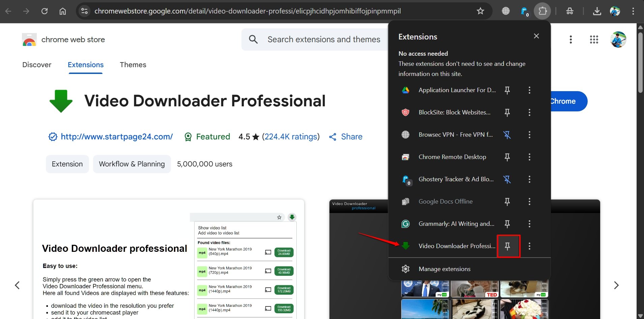The image size is (644, 319).
Task: Open more options for Video Downloader Professional
Action: pyautogui.click(x=529, y=246)
